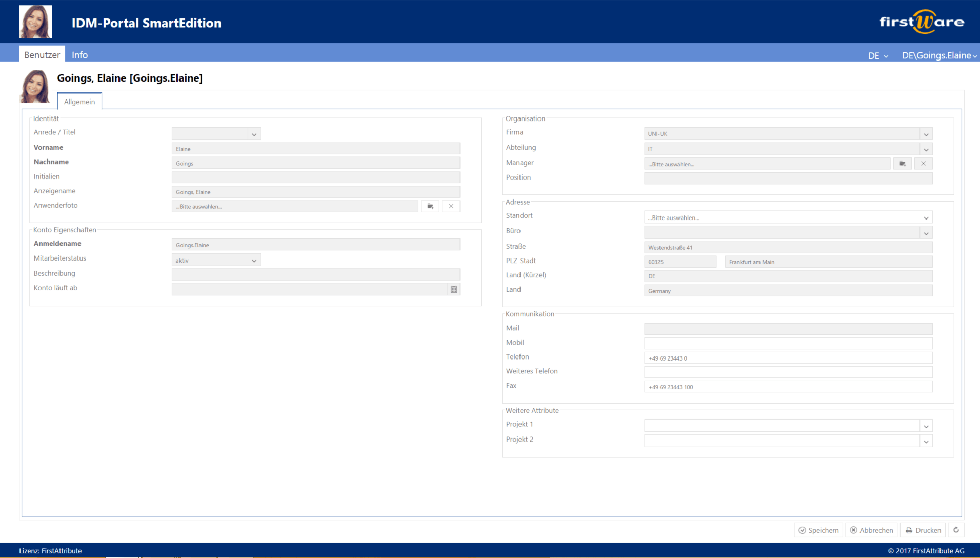
Task: Switch to Benutzer tab
Action: [x=42, y=54]
